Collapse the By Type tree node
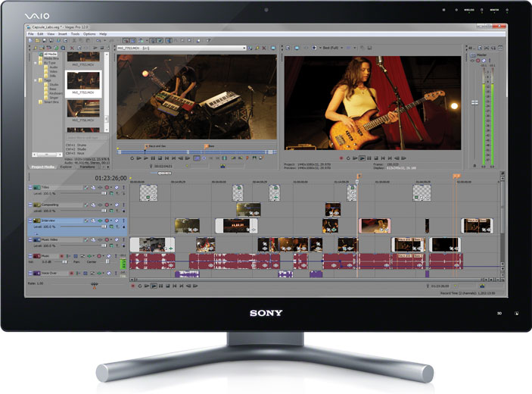Screen dimensions: 532x394 36,63
